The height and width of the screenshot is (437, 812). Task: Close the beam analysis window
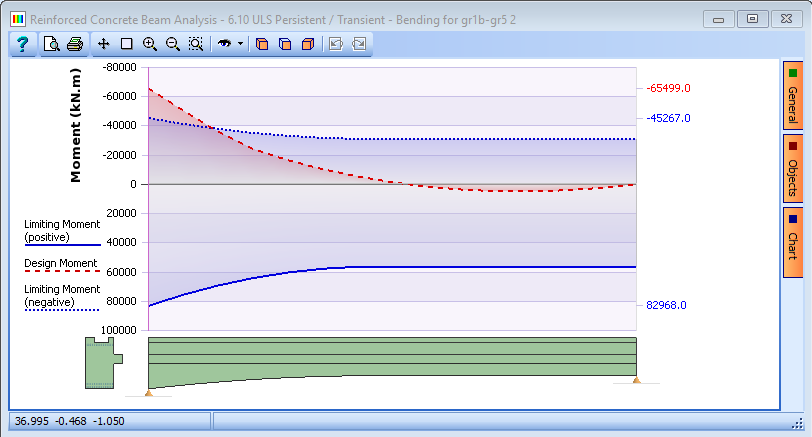pos(786,19)
